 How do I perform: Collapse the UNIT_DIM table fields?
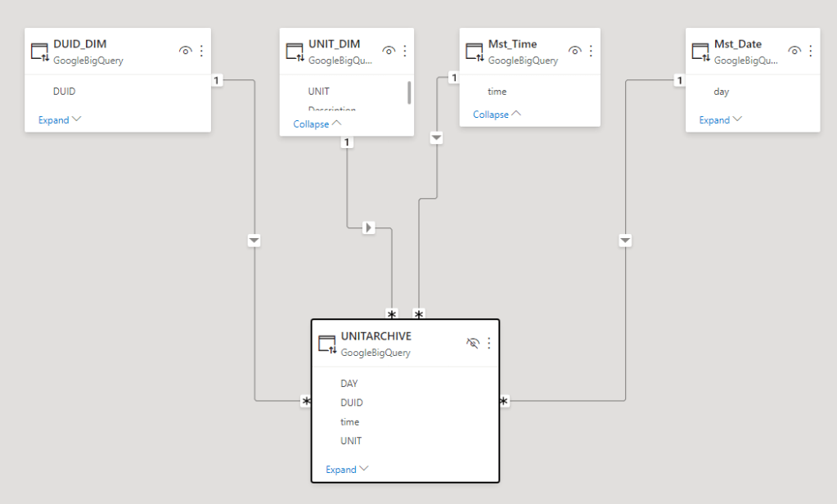pyautogui.click(x=317, y=124)
